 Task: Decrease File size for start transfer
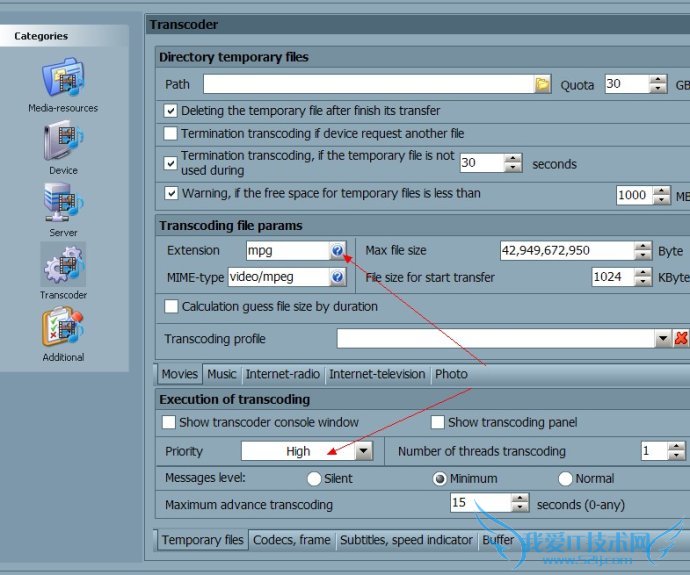(x=643, y=282)
